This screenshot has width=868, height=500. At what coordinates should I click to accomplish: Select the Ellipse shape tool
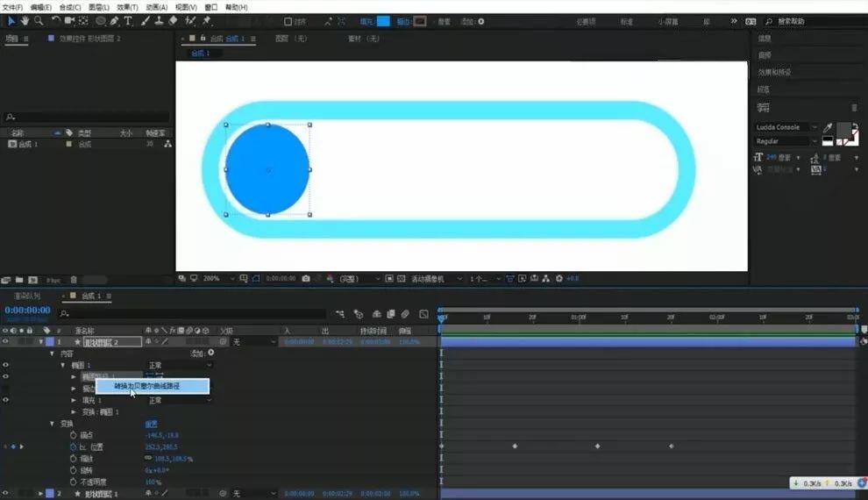[x=100, y=21]
